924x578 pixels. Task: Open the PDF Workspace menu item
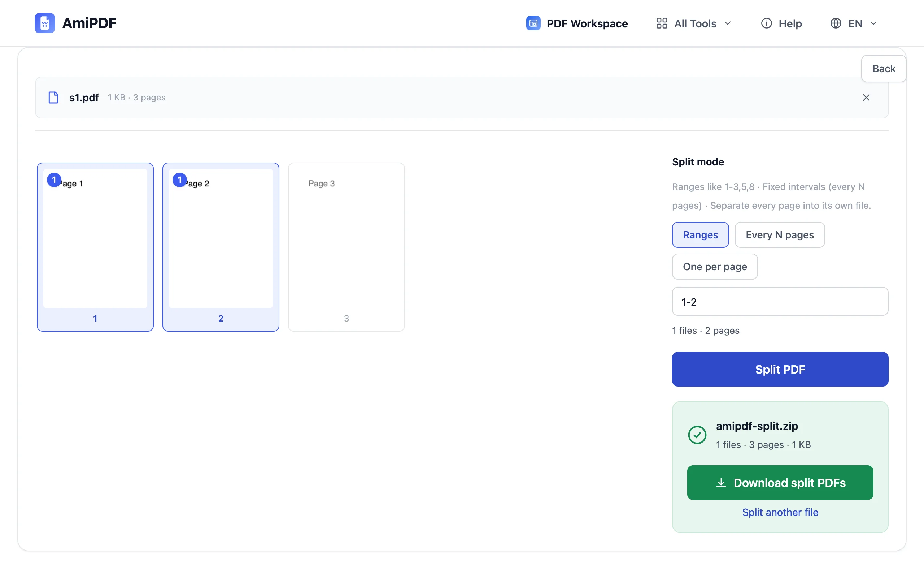[576, 23]
